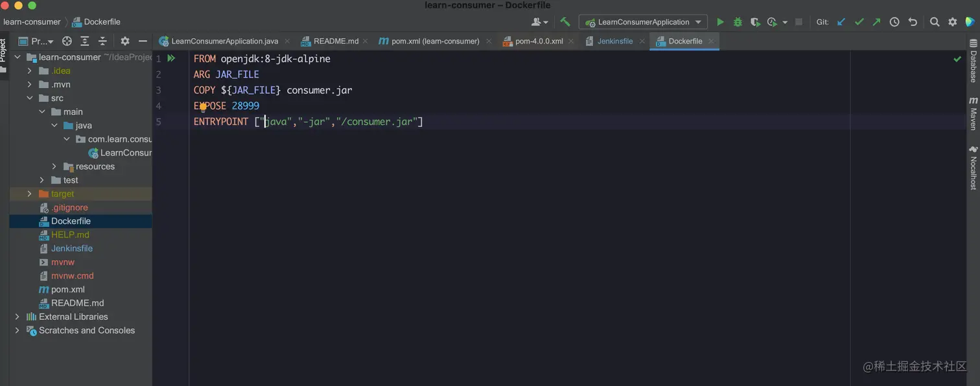Click Git Commit green checkmark
This screenshot has width=980, height=386.
point(859,22)
